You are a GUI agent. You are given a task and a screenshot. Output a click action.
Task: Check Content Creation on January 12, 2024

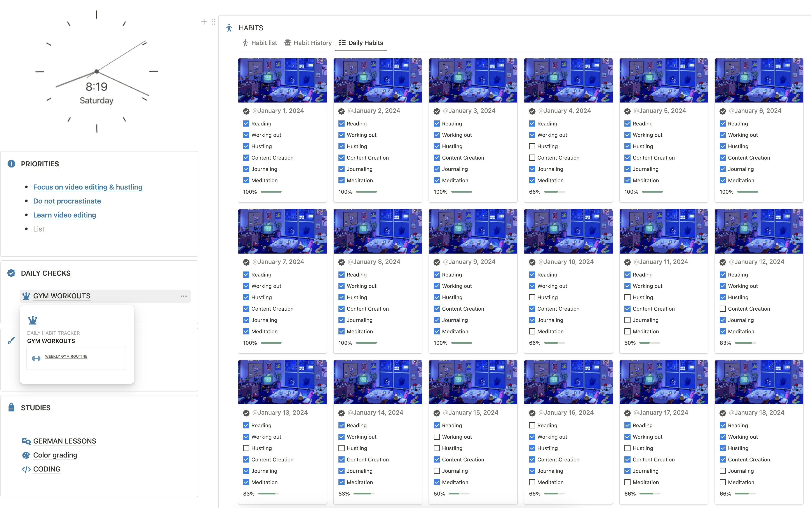click(723, 309)
